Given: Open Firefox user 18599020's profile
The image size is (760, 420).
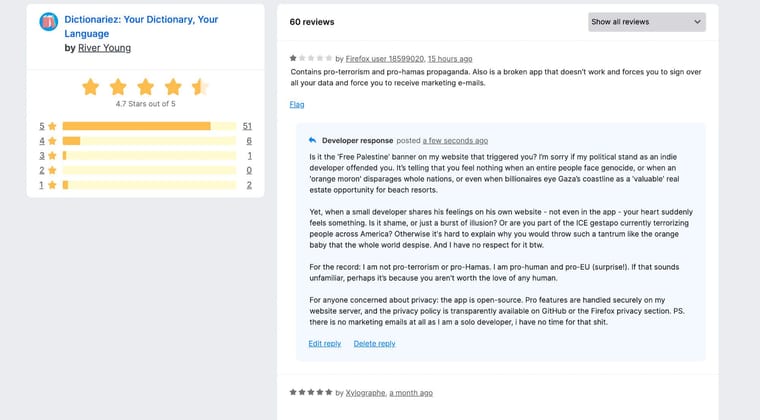Looking at the screenshot, I should pos(385,59).
